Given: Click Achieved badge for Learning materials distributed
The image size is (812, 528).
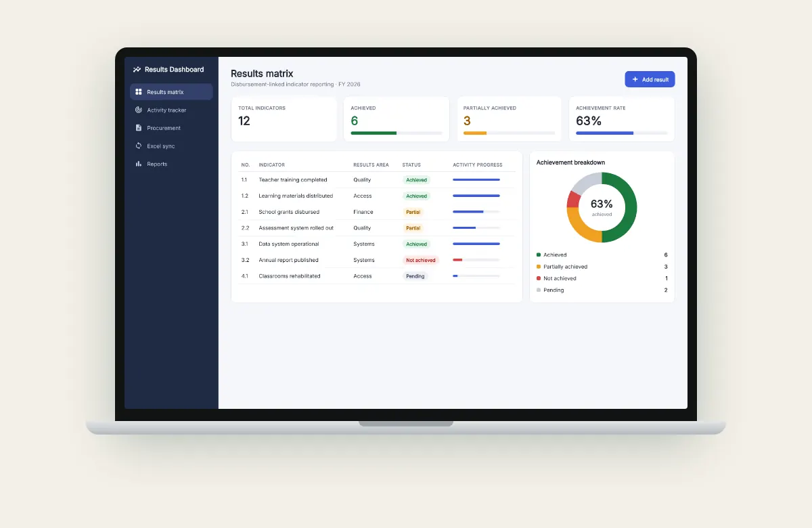Looking at the screenshot, I should [x=416, y=196].
